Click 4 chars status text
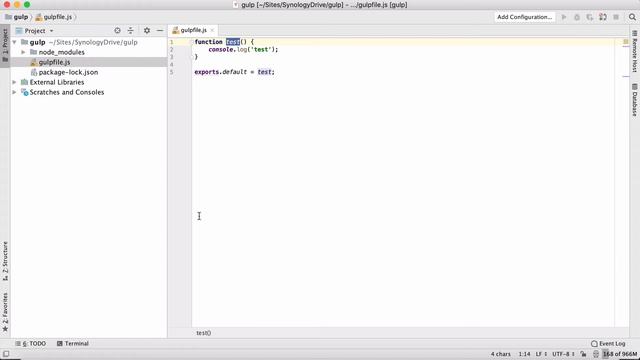Viewport: 640px width, 360px height. pos(501,354)
